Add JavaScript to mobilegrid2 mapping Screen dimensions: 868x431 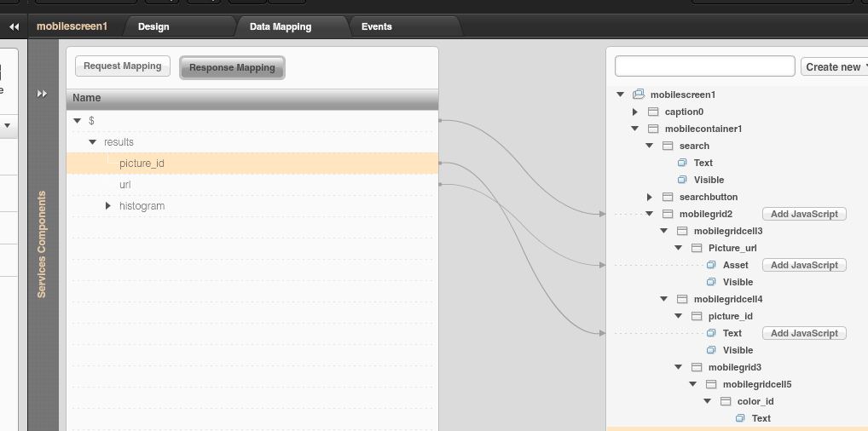(804, 214)
